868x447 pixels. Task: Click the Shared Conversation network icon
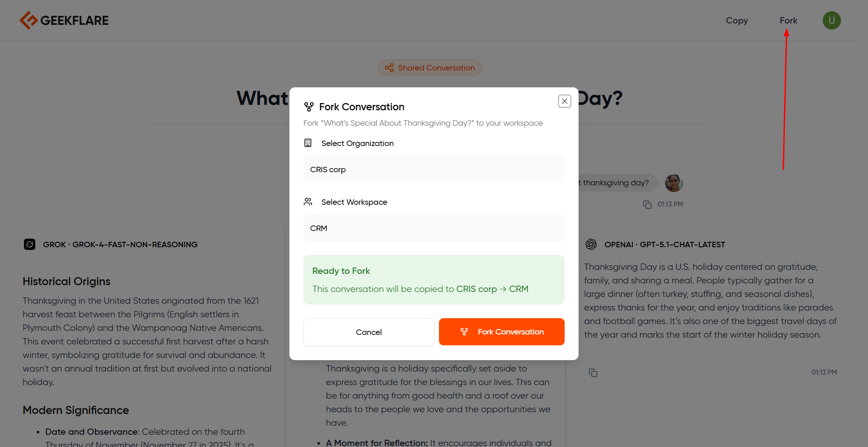(x=390, y=67)
